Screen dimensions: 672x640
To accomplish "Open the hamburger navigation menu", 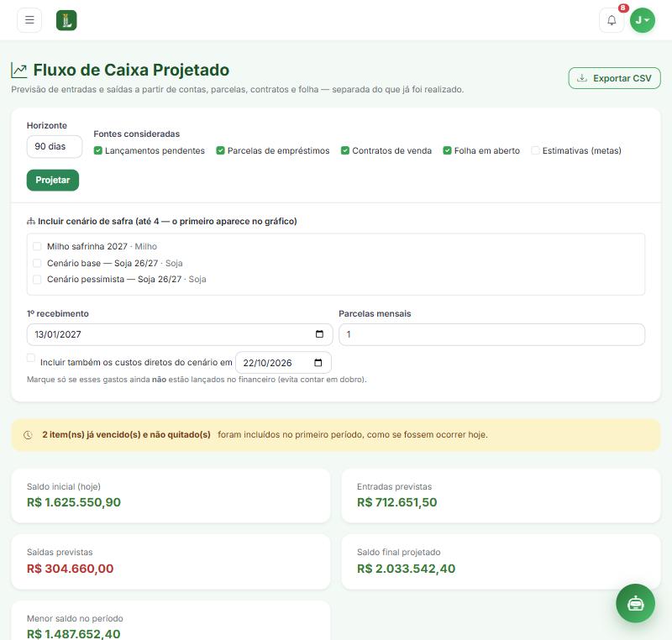I will 29,20.
